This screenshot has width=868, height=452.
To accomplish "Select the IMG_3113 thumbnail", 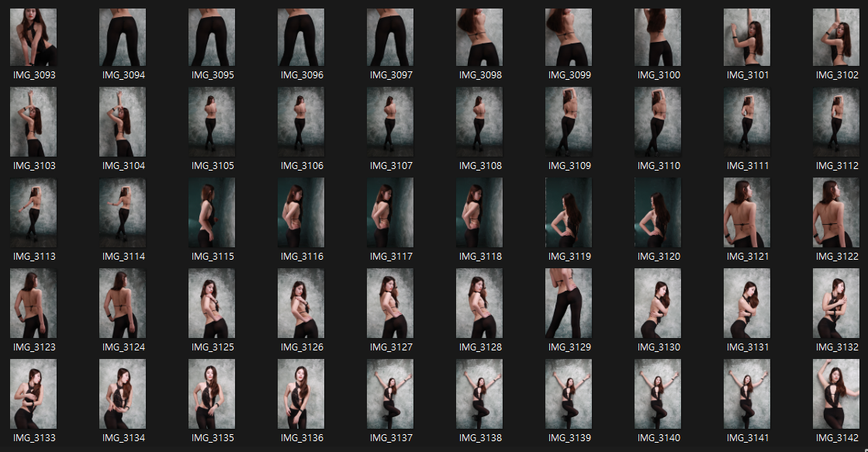I will click(x=33, y=212).
